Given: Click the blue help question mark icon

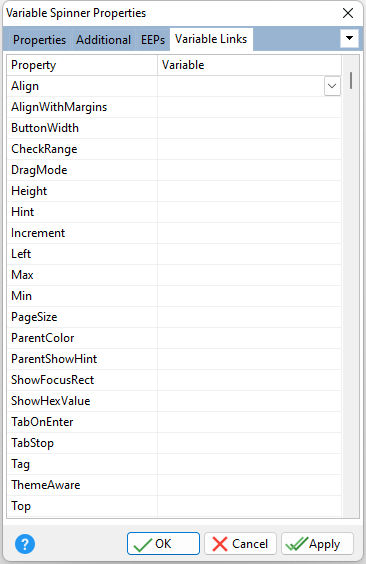Looking at the screenshot, I should point(25,543).
